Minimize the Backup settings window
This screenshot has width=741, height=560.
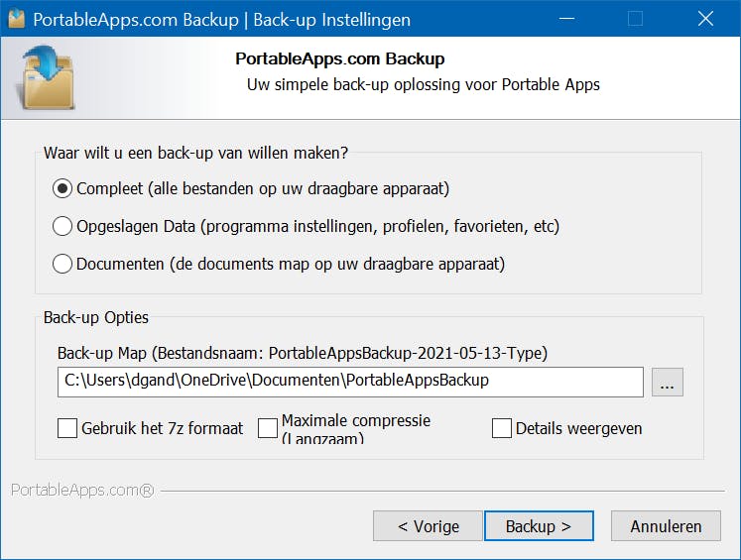565,19
